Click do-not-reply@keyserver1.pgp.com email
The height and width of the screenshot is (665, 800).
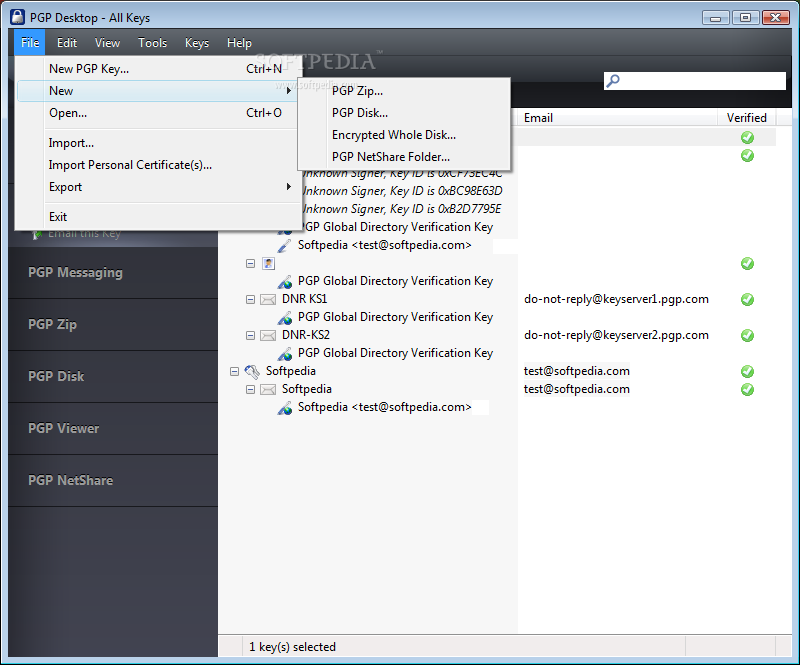tap(616, 299)
